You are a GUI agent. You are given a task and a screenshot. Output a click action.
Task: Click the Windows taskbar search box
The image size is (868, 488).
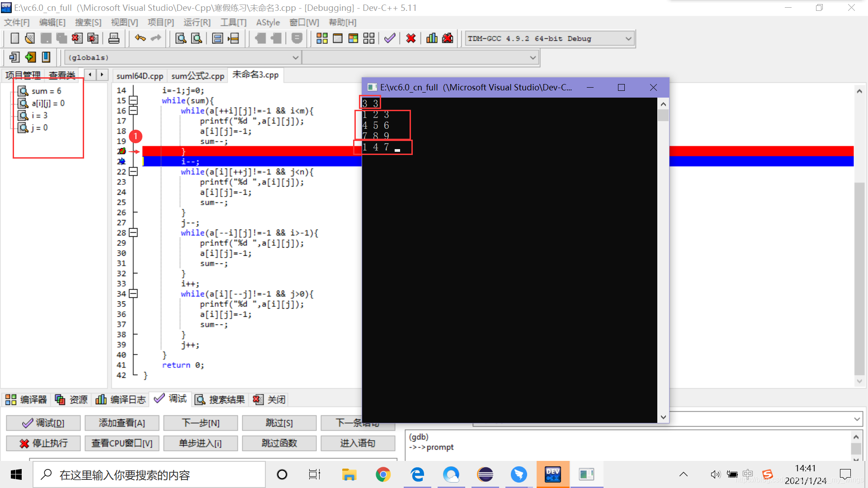[149, 474]
